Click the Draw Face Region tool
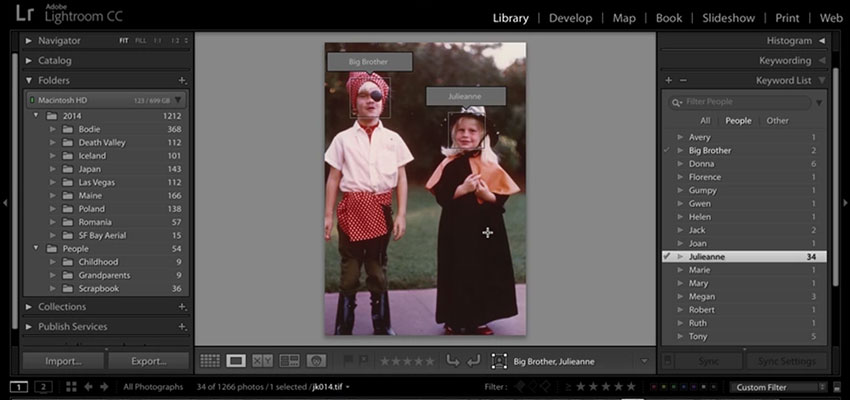The width and height of the screenshot is (850, 400). pyautogui.click(x=498, y=361)
